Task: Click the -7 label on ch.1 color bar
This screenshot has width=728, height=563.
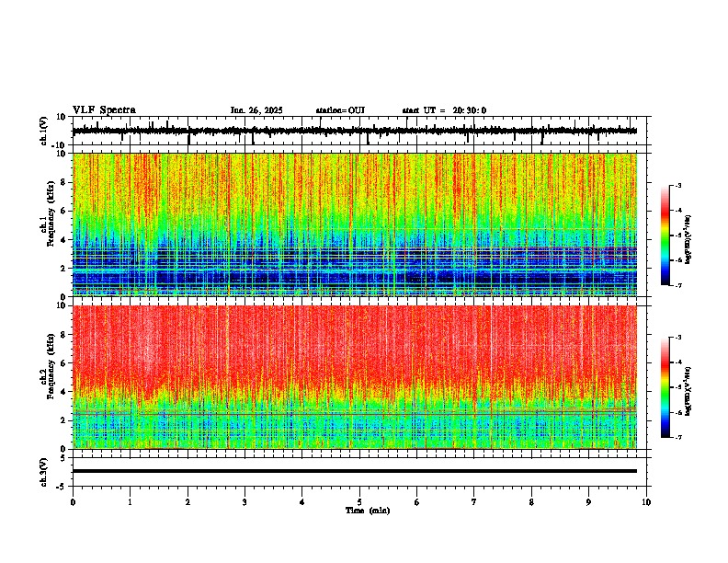Action: pyautogui.click(x=677, y=285)
